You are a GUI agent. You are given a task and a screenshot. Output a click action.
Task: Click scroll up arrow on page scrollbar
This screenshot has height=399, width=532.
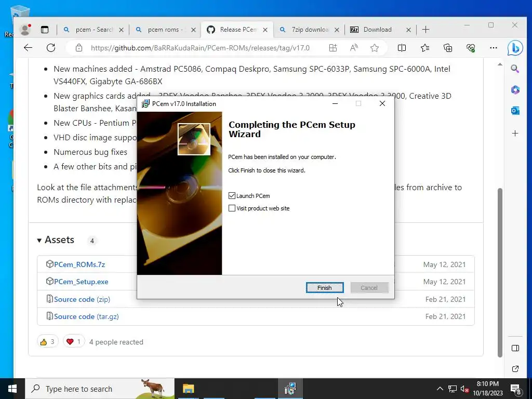coord(500,64)
